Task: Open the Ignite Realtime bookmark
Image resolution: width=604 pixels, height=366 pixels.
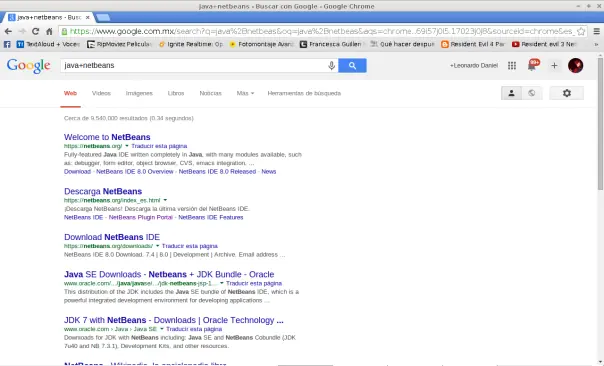Action: point(191,44)
